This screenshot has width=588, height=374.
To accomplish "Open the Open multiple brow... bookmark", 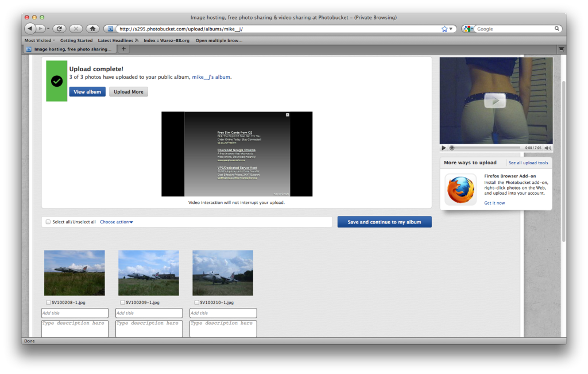I will click(219, 40).
